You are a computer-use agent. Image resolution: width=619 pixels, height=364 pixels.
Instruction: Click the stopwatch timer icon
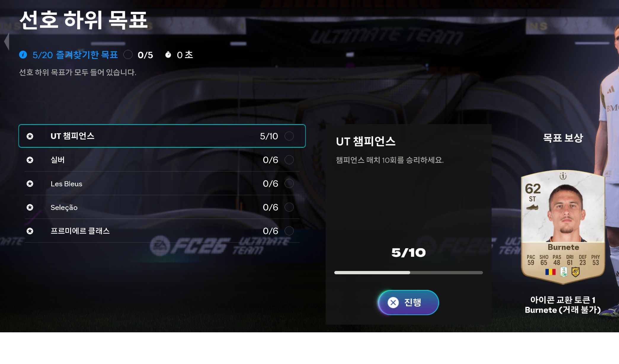pyautogui.click(x=168, y=54)
